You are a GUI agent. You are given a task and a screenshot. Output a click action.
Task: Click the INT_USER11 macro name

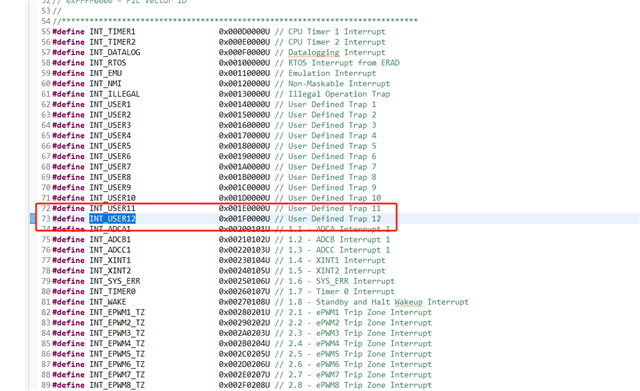coord(112,209)
